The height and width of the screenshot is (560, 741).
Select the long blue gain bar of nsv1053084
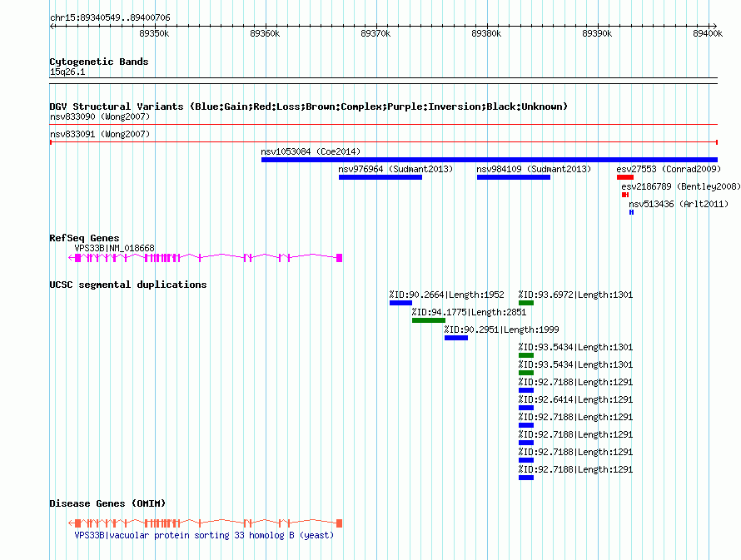pos(490,160)
